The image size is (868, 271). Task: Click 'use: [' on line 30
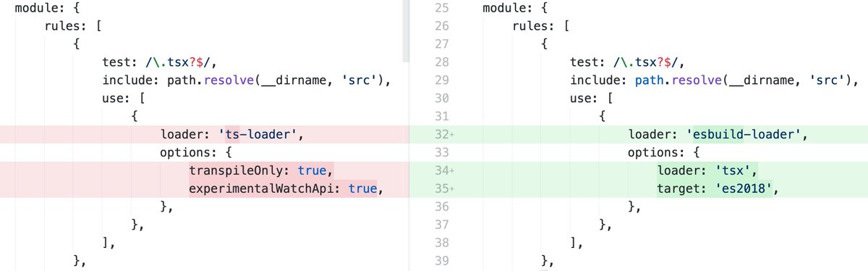click(x=592, y=99)
